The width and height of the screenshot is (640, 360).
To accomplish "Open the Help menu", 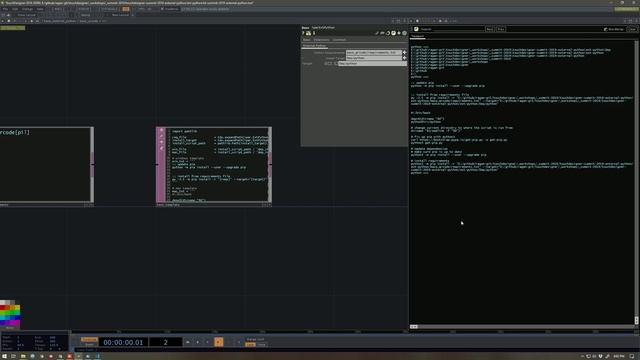I will (x=40, y=9).
